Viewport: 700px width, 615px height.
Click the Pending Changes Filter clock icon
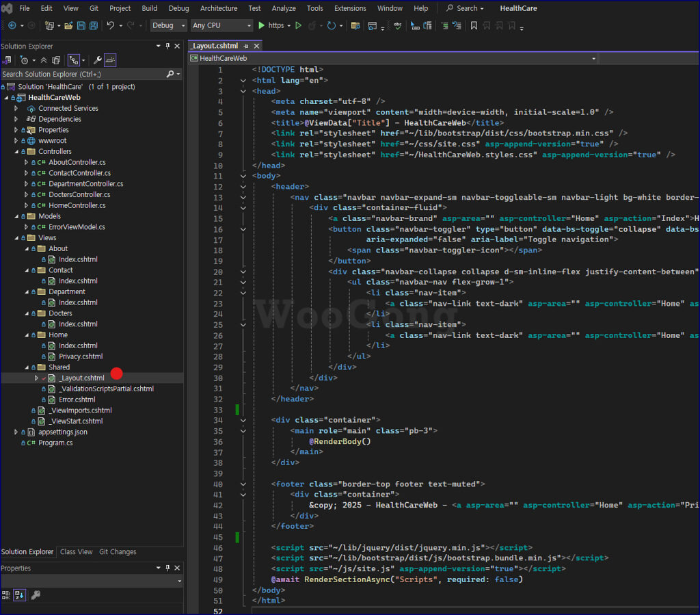25,60
